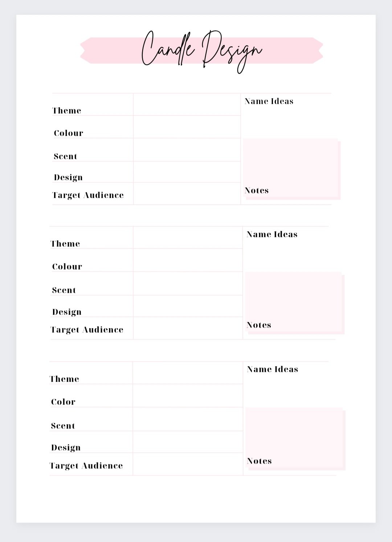This screenshot has width=392, height=542.
Task: Click the middle section's Target Audience field
Action: point(187,328)
